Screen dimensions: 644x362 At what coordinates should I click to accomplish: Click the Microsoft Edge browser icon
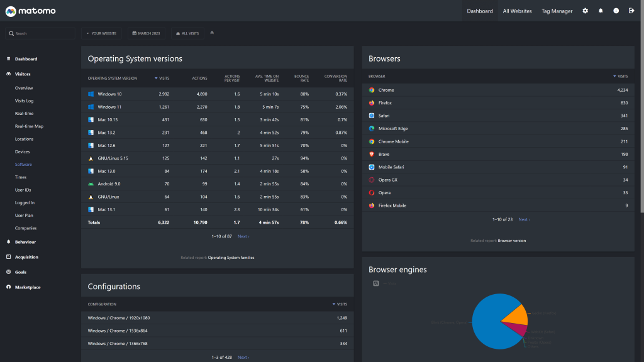pos(372,128)
